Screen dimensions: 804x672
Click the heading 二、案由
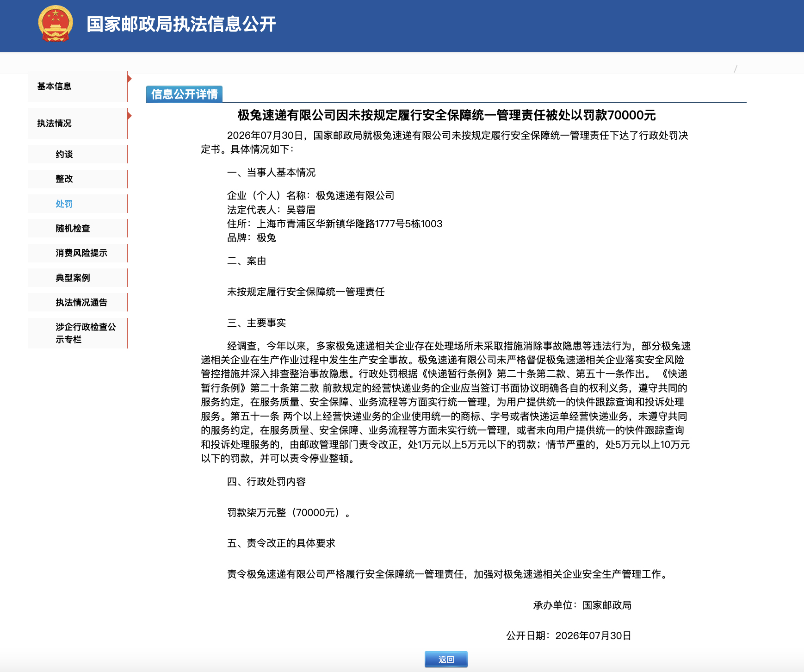pos(247,261)
